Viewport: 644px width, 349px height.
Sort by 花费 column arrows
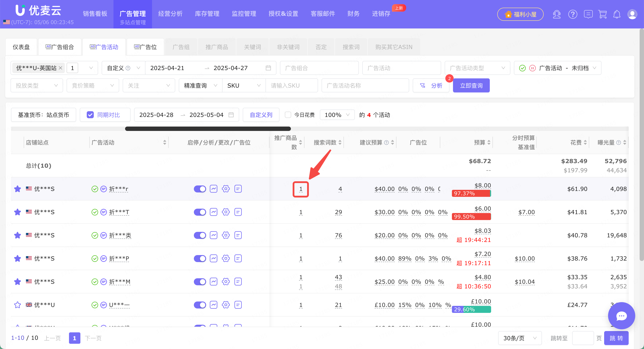point(585,143)
